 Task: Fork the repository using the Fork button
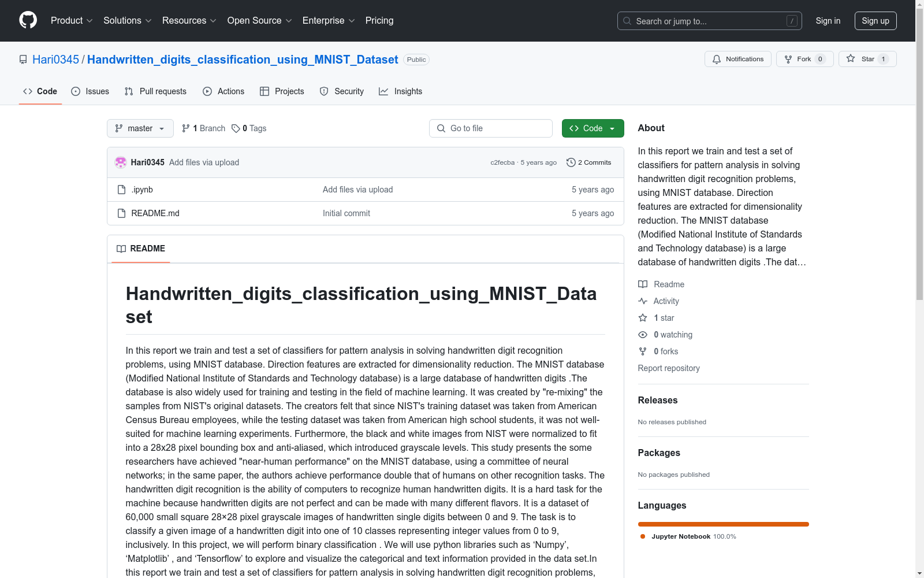[x=804, y=59]
